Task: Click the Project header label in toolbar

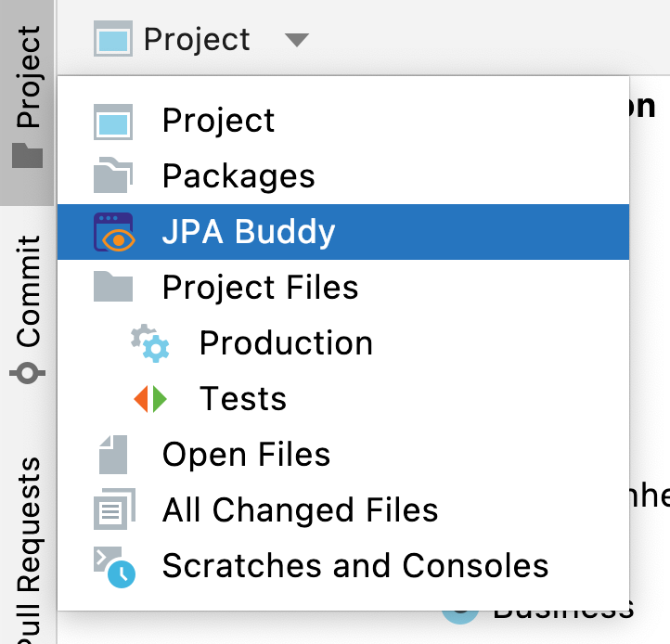Action: click(197, 40)
